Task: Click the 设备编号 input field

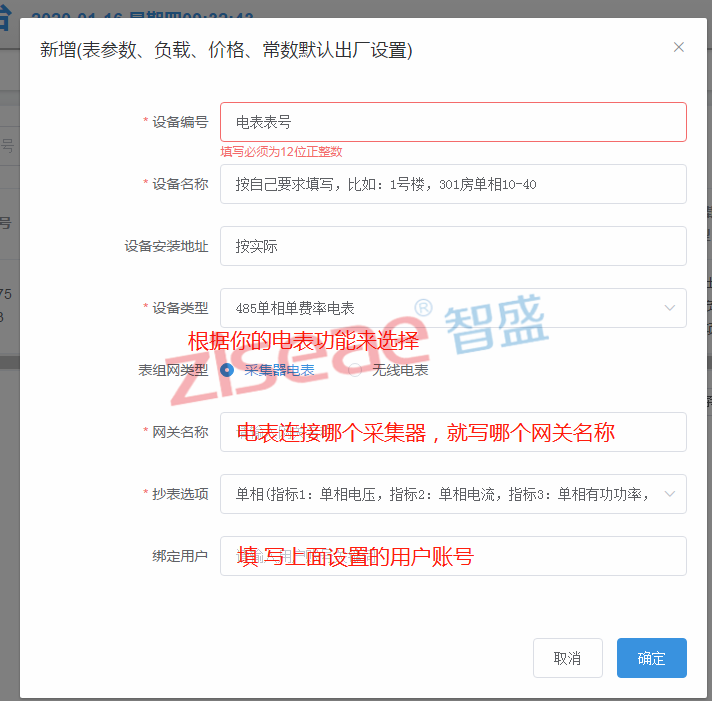Action: [453, 122]
